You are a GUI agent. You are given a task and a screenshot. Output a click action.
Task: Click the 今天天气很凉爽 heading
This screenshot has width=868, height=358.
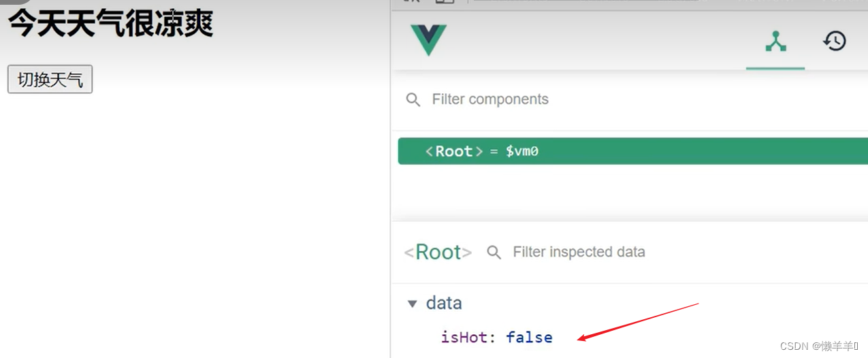(110, 23)
